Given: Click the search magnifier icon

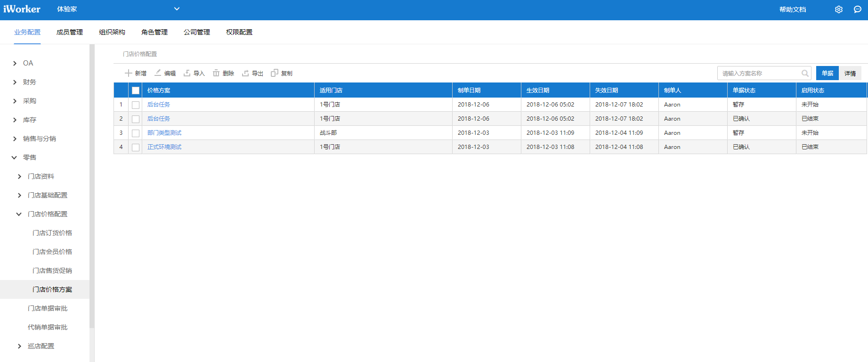Looking at the screenshot, I should point(805,73).
